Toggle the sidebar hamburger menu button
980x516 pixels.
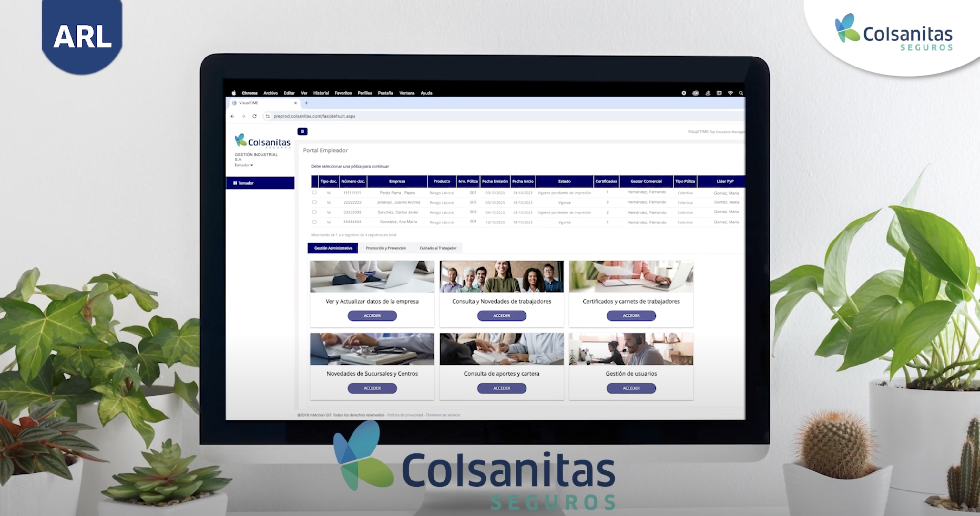pyautogui.click(x=302, y=132)
